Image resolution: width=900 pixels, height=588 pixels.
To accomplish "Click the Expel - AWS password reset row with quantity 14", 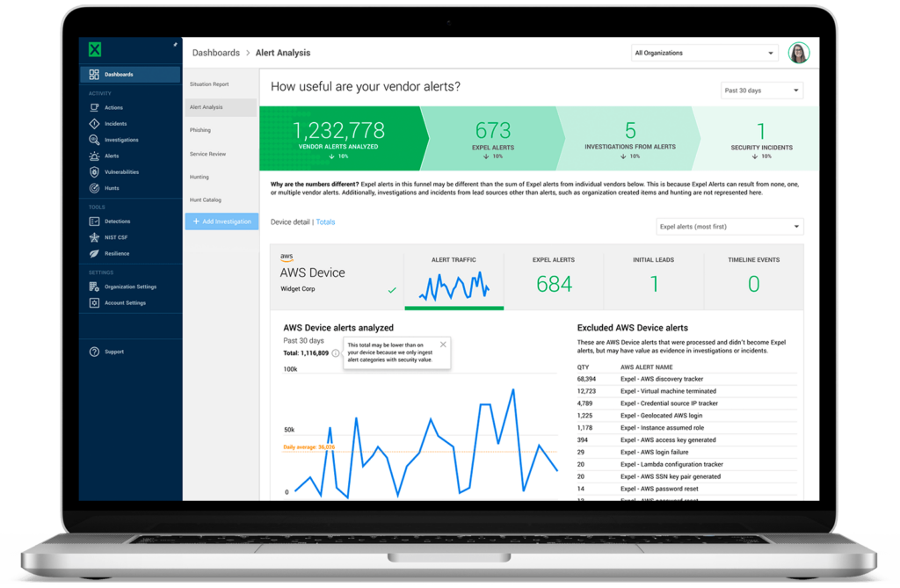I will [686, 489].
